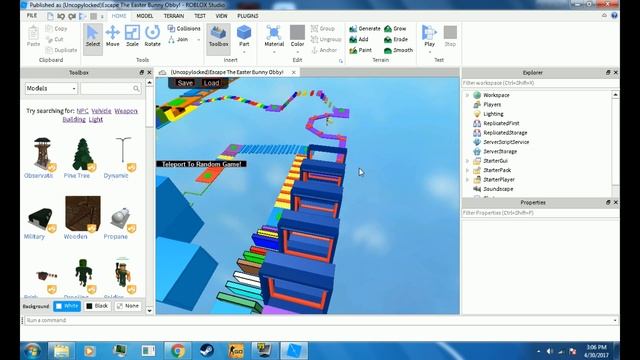Choose the Scale tool

pos(132,36)
